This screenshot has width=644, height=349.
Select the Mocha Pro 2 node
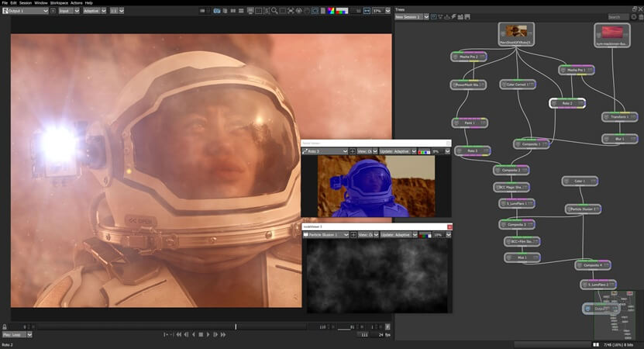(x=469, y=57)
